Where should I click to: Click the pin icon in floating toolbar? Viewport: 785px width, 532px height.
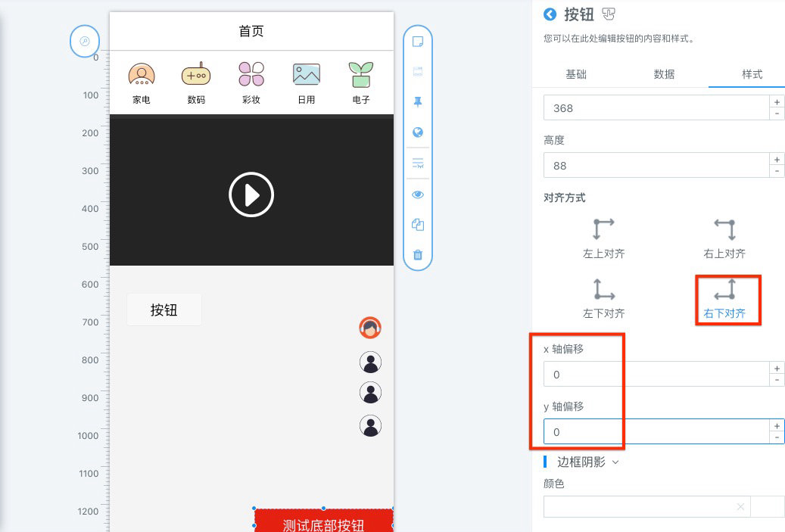click(417, 102)
